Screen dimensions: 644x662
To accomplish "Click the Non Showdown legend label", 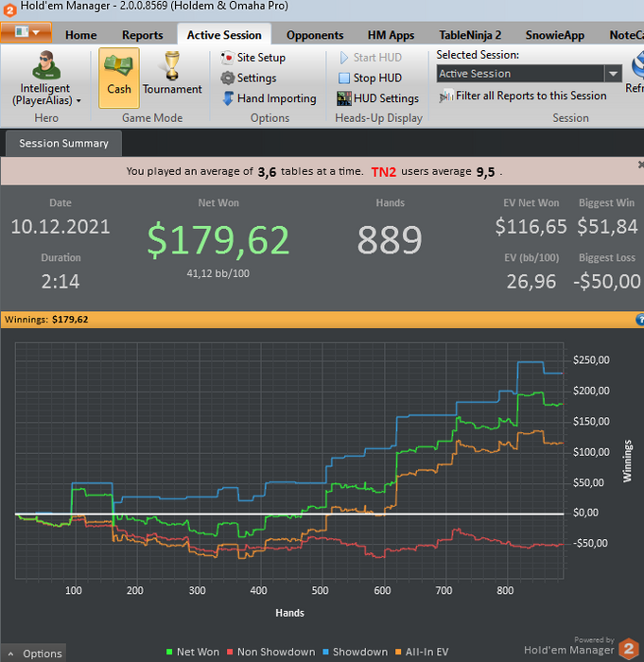I will click(276, 652).
